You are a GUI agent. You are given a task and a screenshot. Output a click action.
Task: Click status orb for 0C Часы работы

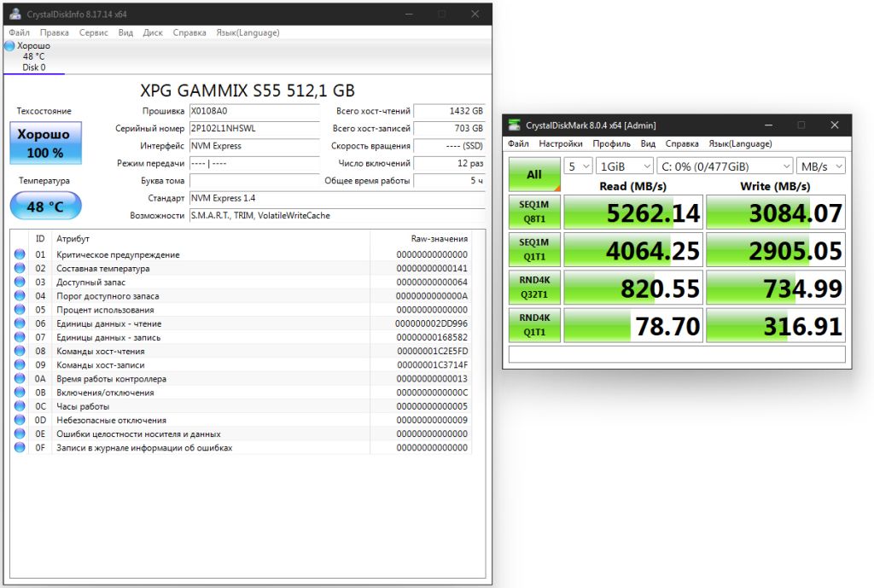[x=20, y=406]
